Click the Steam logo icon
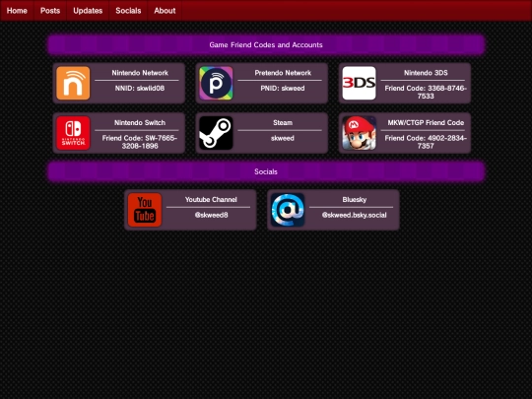Viewport: 532px width, 399px height. click(x=216, y=133)
